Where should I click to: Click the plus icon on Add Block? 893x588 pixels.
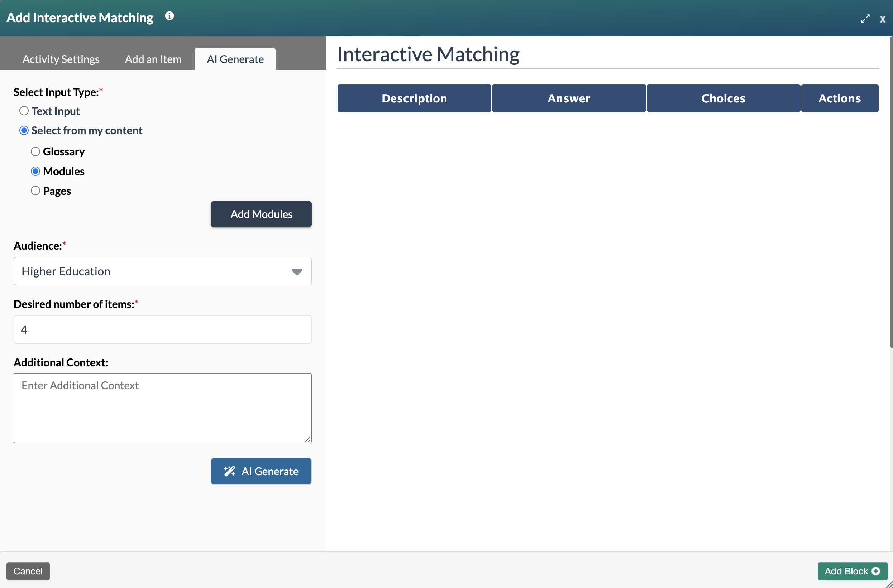pyautogui.click(x=876, y=571)
